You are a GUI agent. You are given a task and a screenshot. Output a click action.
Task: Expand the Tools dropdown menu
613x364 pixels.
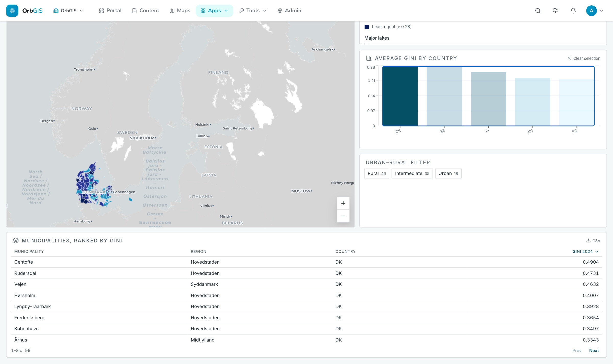tap(253, 11)
